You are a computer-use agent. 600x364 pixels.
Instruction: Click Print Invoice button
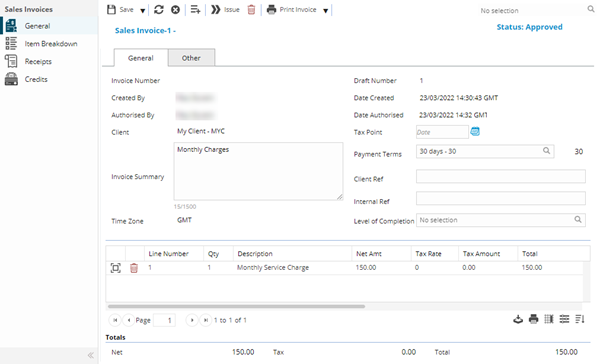coord(292,10)
